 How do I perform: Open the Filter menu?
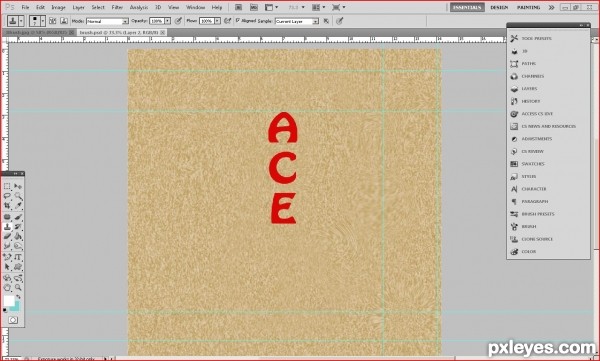(117, 7)
